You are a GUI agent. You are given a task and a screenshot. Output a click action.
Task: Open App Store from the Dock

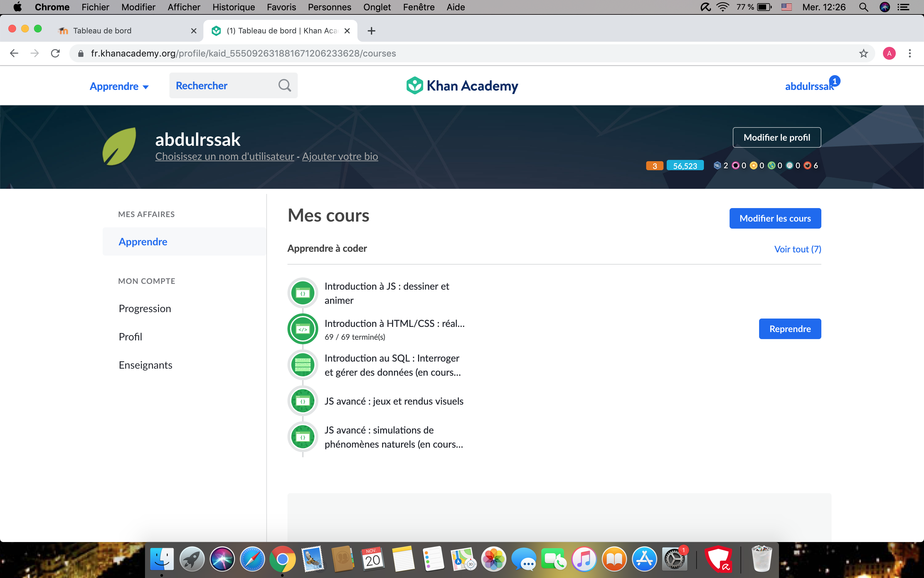(x=645, y=559)
